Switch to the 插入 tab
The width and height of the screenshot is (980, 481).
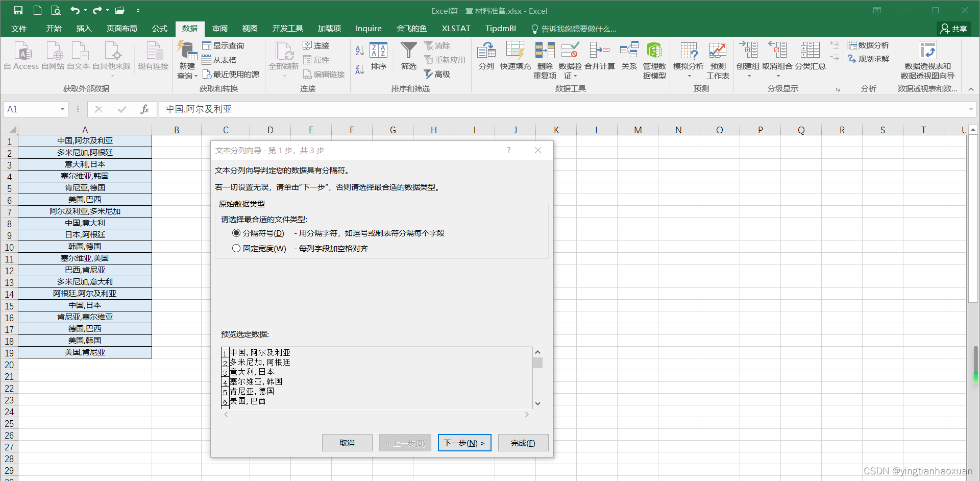point(84,29)
